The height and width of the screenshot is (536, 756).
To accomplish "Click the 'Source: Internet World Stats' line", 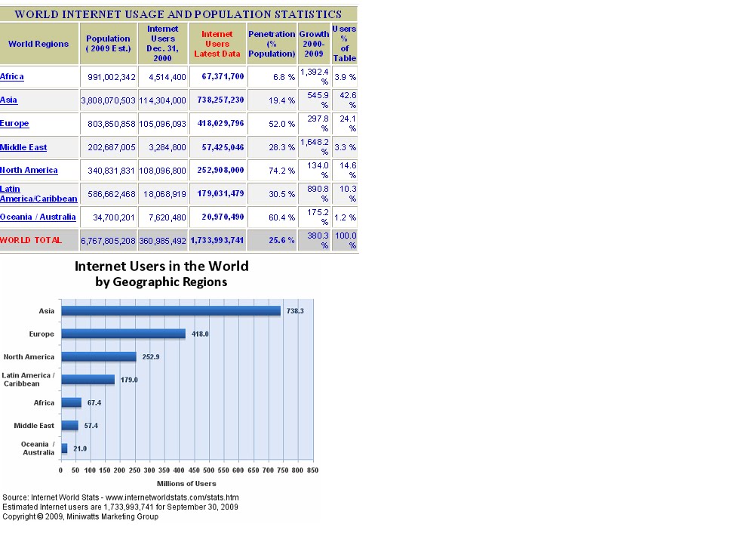I will tap(121, 497).
